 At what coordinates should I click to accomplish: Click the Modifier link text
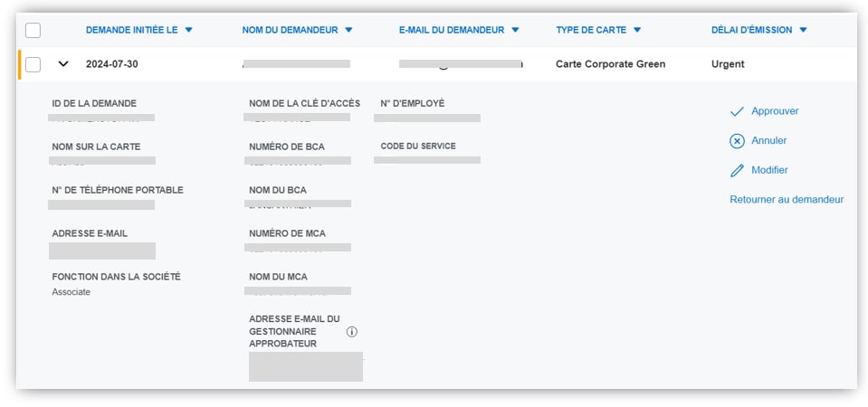[x=769, y=170]
